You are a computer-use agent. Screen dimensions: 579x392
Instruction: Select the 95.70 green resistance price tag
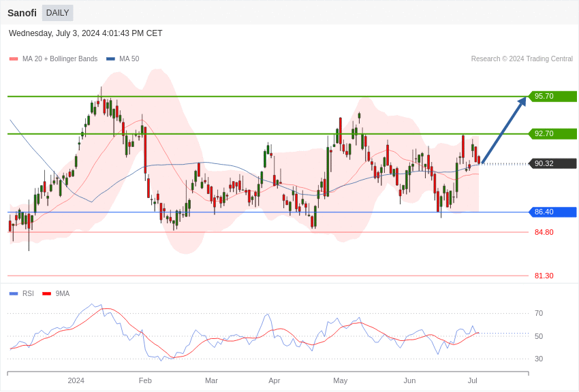(x=552, y=97)
